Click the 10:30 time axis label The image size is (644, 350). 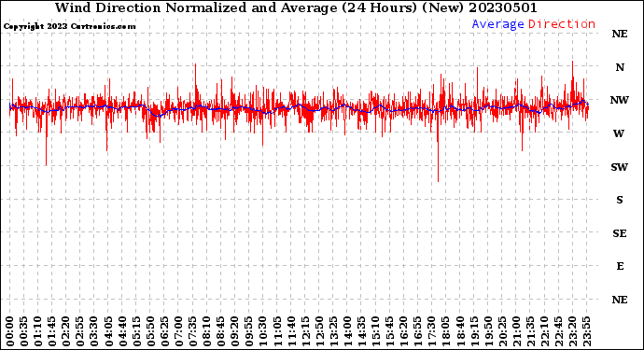pyautogui.click(x=263, y=331)
